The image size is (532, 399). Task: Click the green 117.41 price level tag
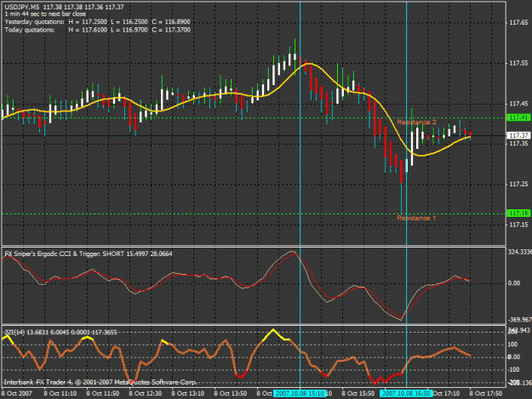[x=518, y=117]
